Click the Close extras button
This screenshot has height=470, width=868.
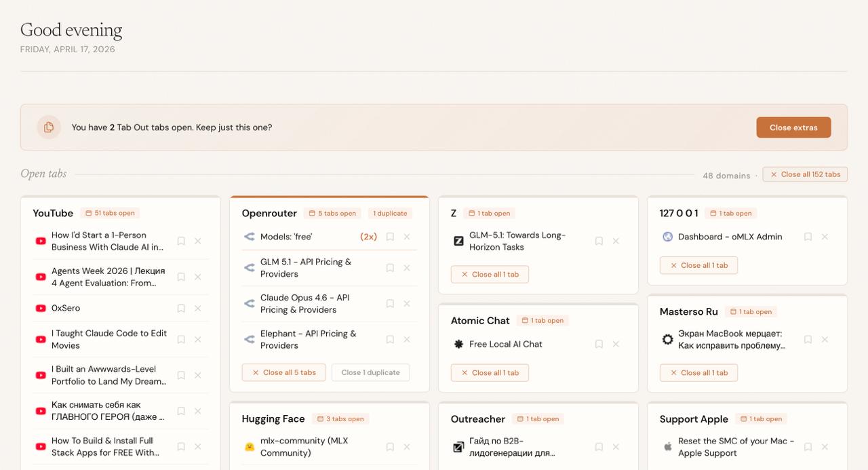coord(793,128)
